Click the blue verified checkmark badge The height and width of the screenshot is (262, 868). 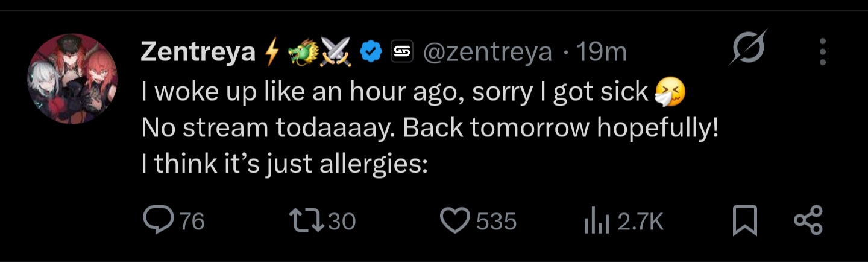pos(371,53)
